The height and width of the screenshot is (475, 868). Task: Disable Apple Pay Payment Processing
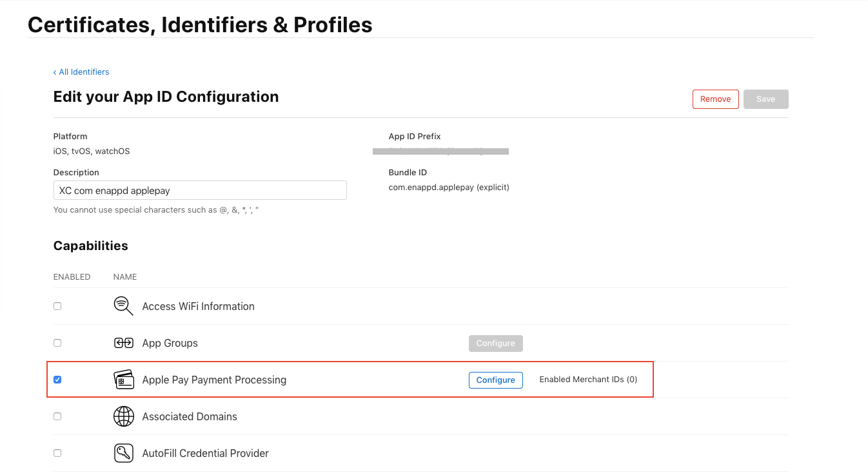click(57, 379)
